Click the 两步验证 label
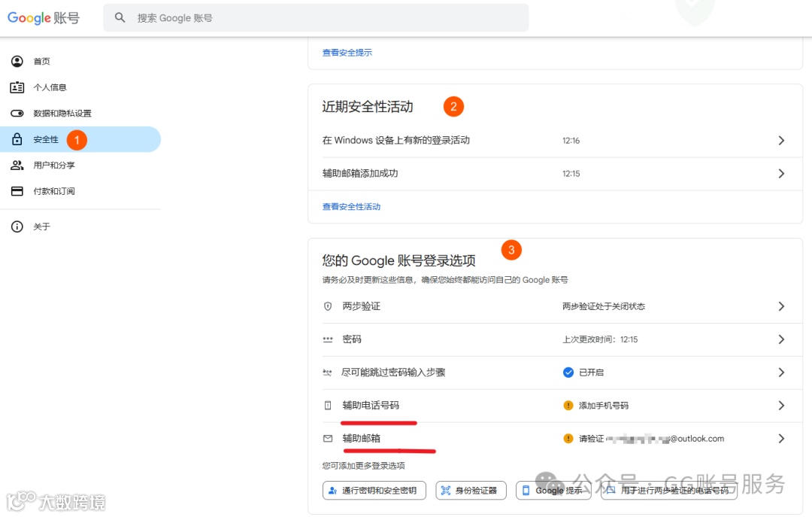812x517 pixels. point(362,306)
